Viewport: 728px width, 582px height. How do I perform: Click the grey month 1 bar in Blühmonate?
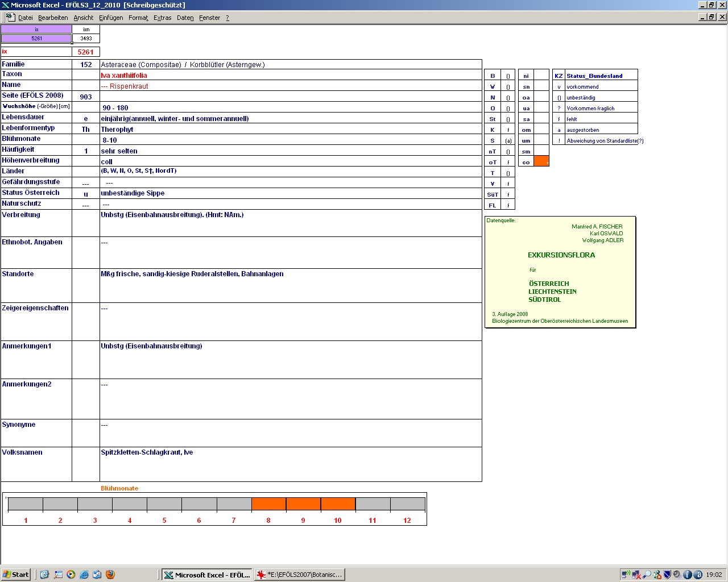click(x=26, y=504)
